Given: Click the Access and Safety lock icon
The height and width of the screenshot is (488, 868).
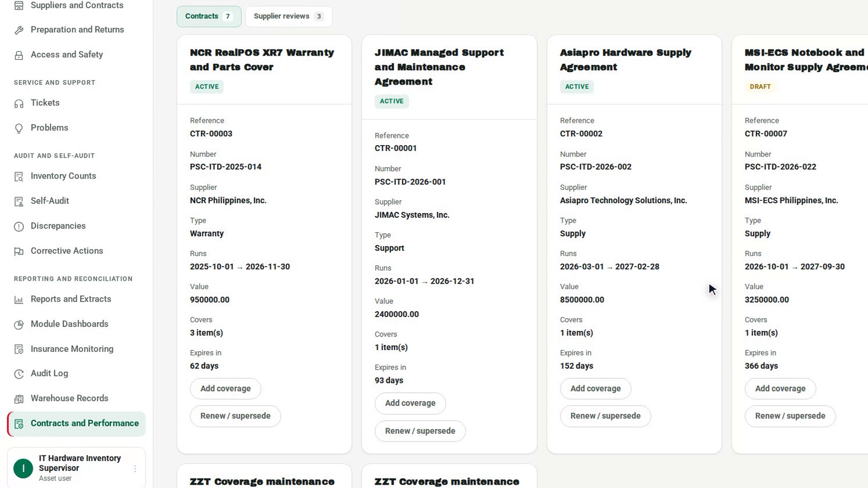Looking at the screenshot, I should click(19, 55).
